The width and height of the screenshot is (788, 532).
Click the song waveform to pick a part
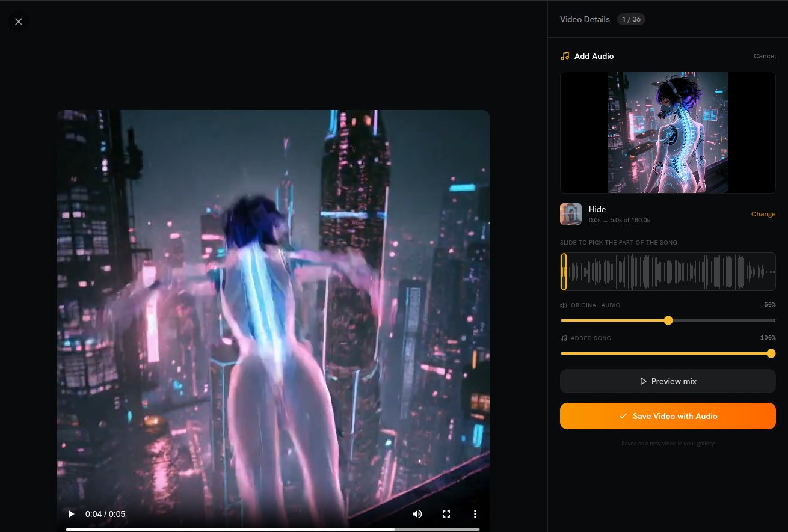(668, 272)
